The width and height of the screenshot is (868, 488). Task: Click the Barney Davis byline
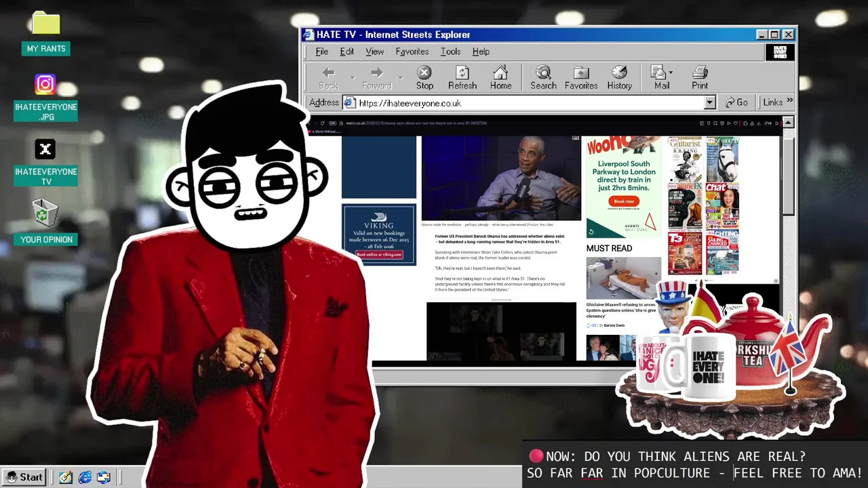(614, 325)
